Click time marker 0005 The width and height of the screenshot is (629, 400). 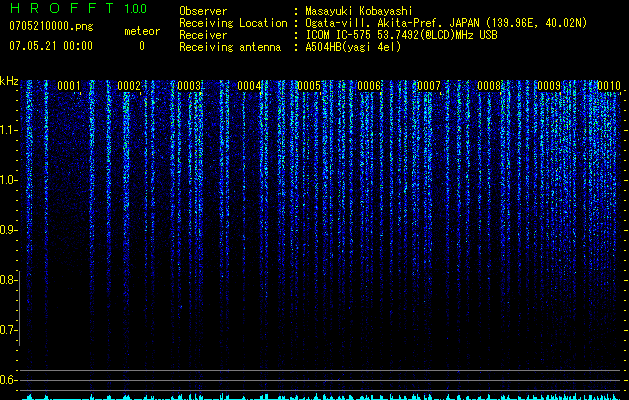click(309, 86)
